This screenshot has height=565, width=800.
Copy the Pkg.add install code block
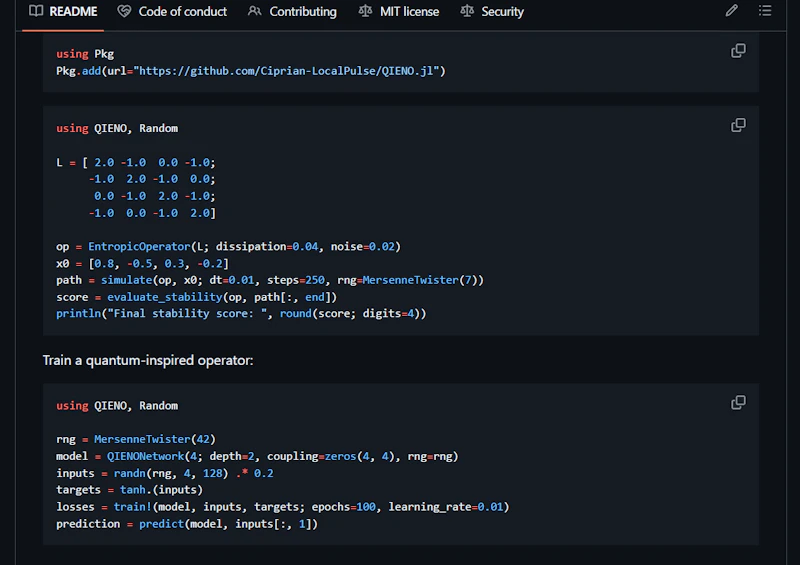[738, 51]
